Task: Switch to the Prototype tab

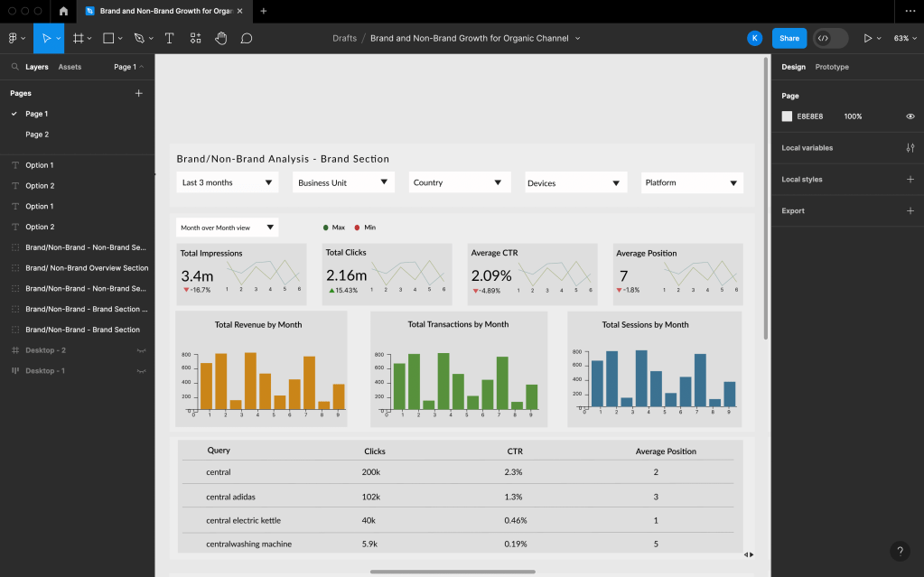Action: pos(832,67)
